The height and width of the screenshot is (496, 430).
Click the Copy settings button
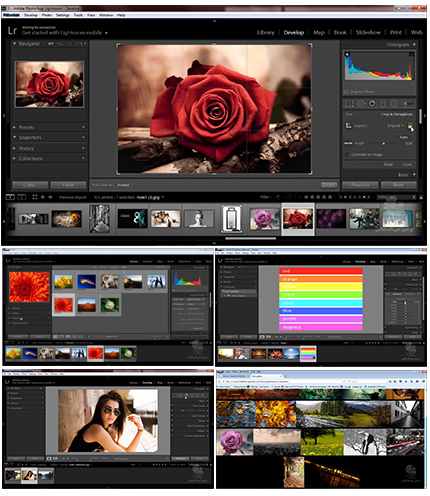coord(30,185)
